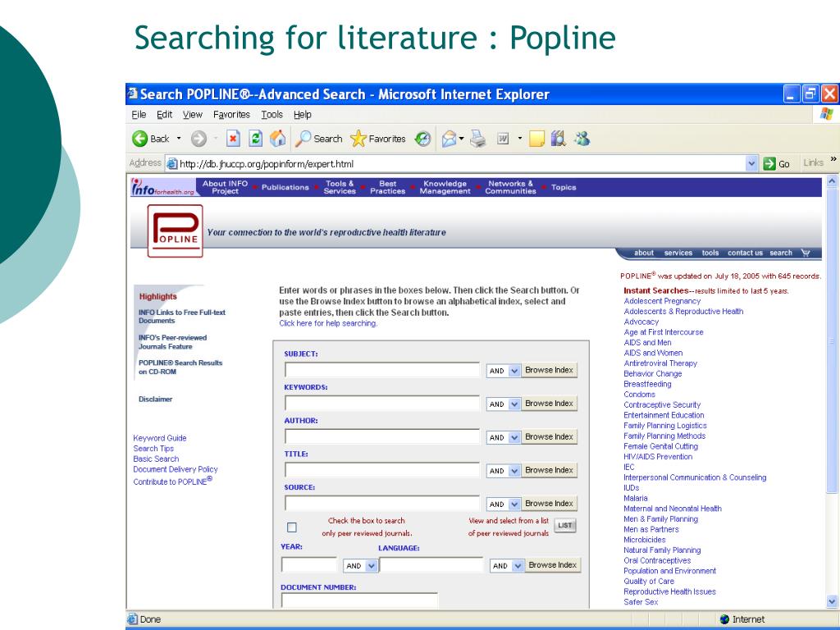Click in the SUBJECT text field
The image size is (840, 630).
pos(382,370)
